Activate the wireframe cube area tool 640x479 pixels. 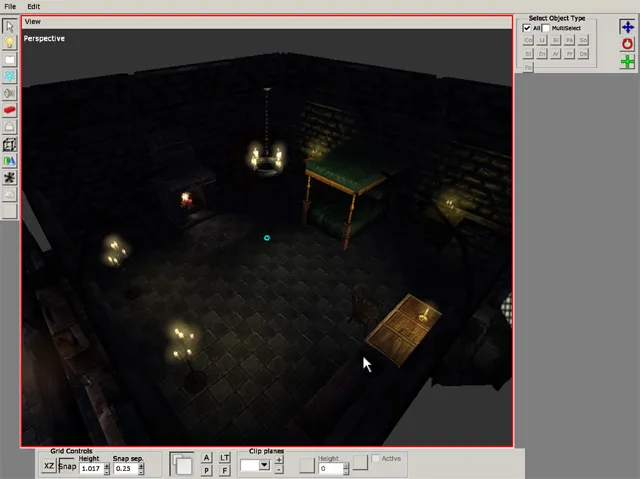(x=9, y=144)
